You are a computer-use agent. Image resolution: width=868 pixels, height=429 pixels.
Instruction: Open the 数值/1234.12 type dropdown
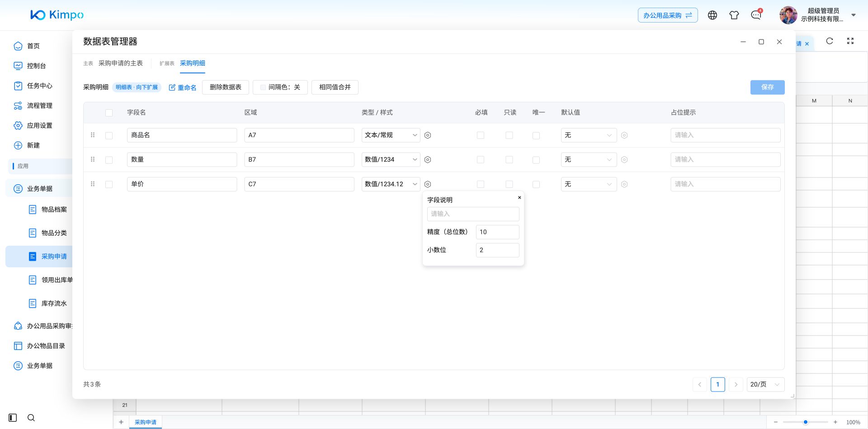(391, 184)
